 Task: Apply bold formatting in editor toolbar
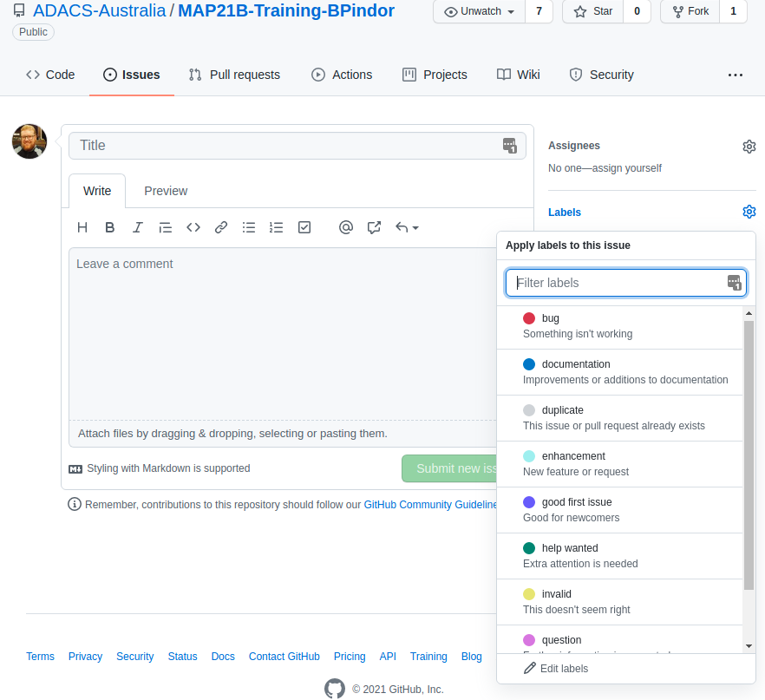coord(110,227)
